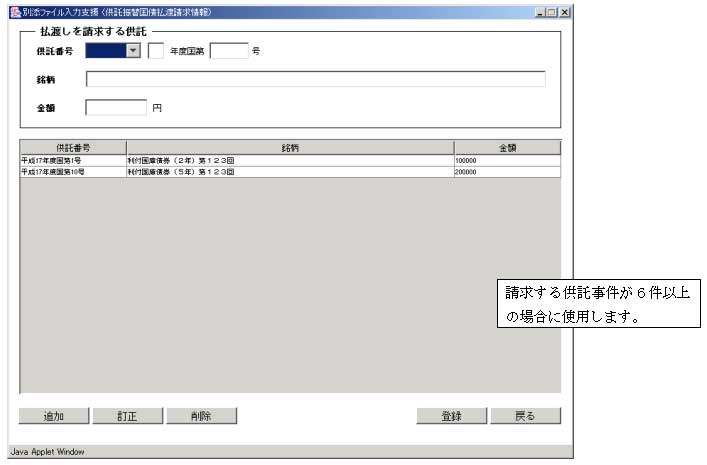The width and height of the screenshot is (707, 465).
Task: Click the 銘柄 column header in table
Action: click(290, 147)
